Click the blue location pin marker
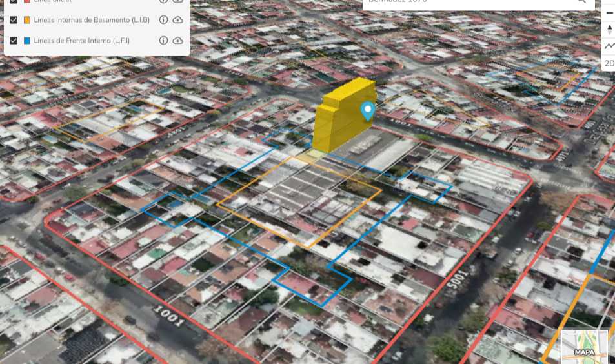Image resolution: width=615 pixels, height=364 pixels. [367, 111]
